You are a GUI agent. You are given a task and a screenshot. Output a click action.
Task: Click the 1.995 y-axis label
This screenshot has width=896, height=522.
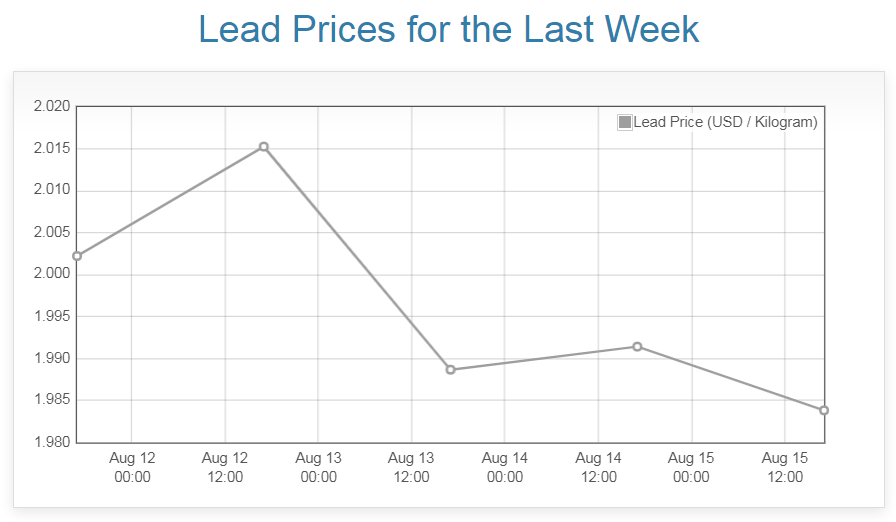51,316
